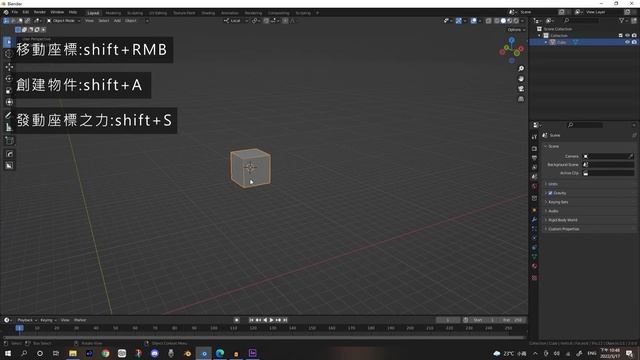Open the Object Data mesh properties tab
The height and width of the screenshot is (360, 640).
[x=534, y=256]
